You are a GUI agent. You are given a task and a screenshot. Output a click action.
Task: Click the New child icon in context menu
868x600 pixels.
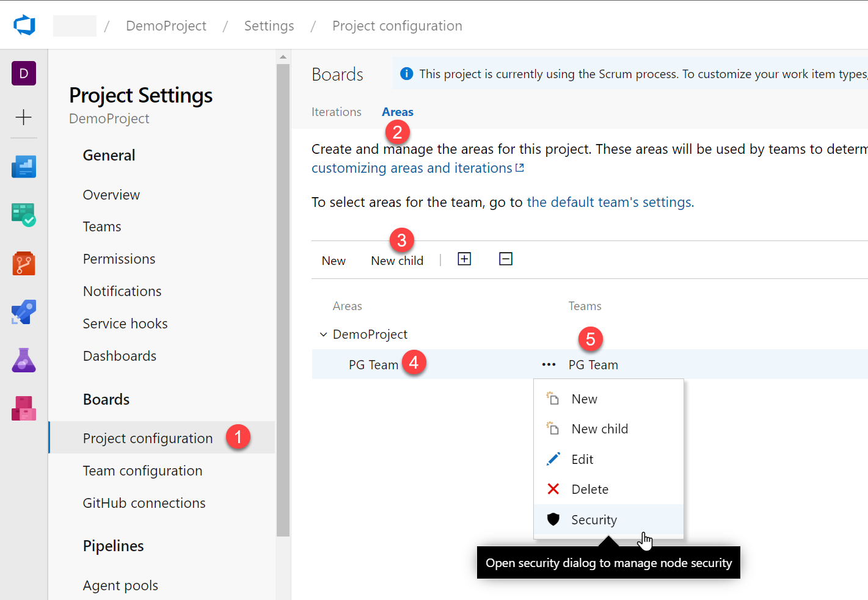(x=553, y=428)
